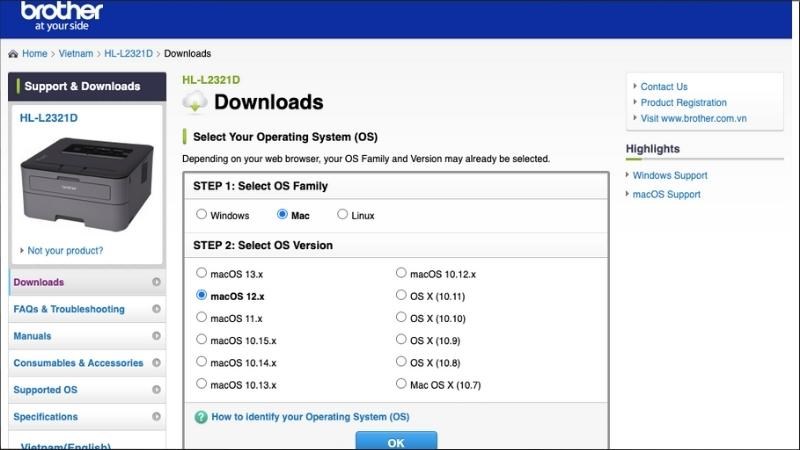Click the Not your product link
Image resolution: width=800 pixels, height=450 pixels.
tap(65, 250)
